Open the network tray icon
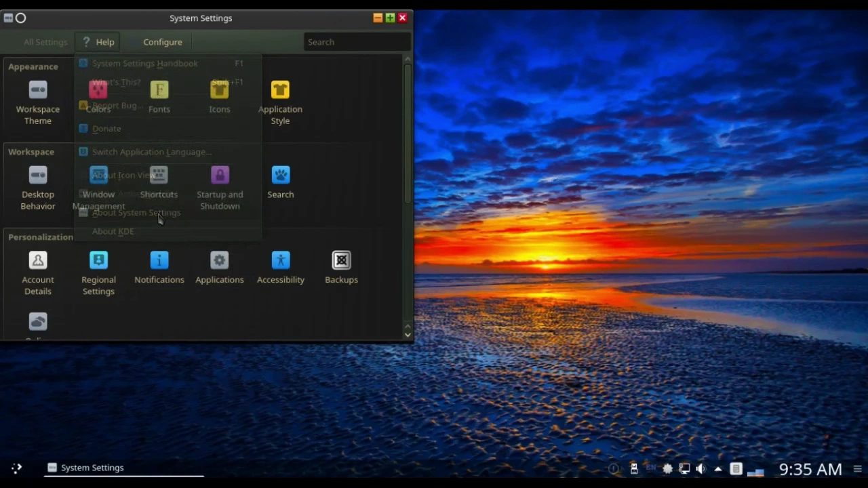Viewport: 868px width, 488px height. tap(685, 468)
